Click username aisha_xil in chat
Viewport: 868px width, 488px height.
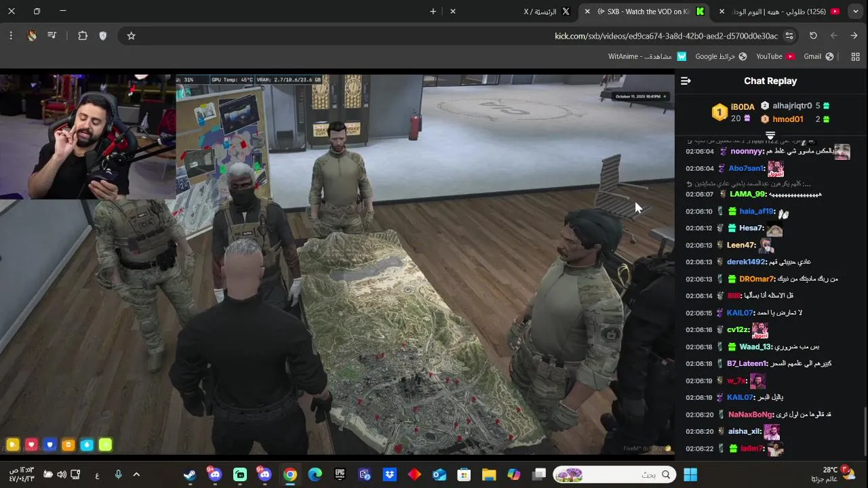745,431
